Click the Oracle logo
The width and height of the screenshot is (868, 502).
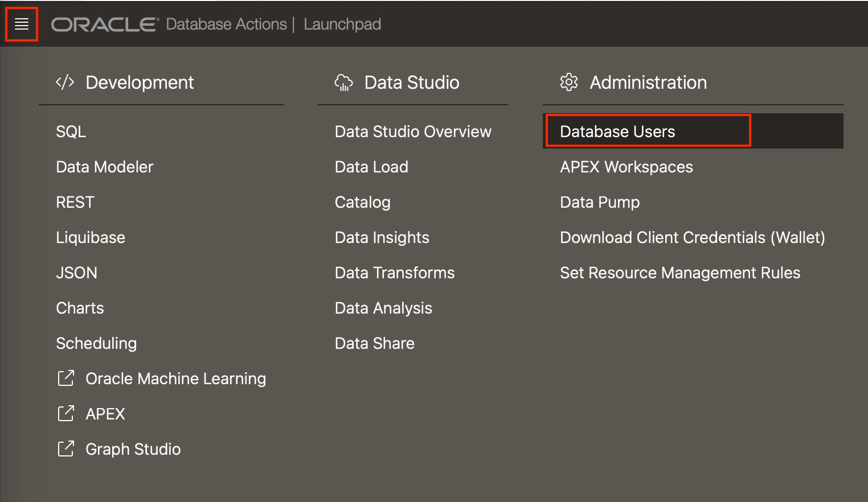(105, 24)
